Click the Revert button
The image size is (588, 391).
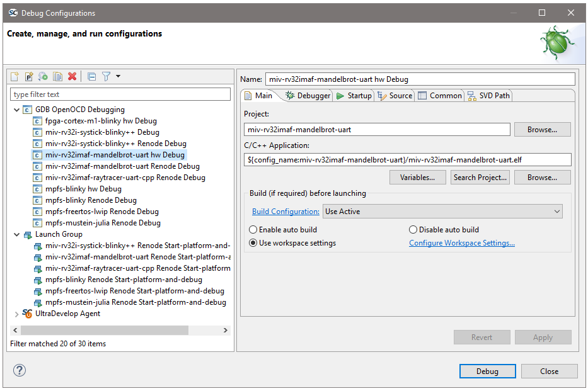click(482, 337)
